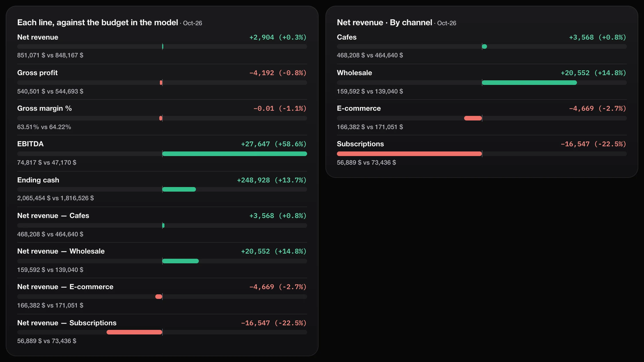Select 'Subscriptions' label in By channel panel
644x362 pixels.
360,144
